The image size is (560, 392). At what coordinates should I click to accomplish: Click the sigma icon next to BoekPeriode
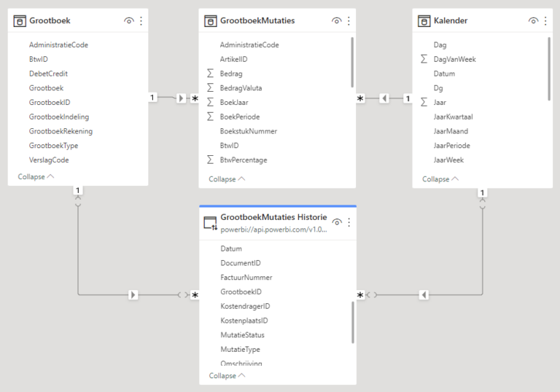tap(210, 117)
